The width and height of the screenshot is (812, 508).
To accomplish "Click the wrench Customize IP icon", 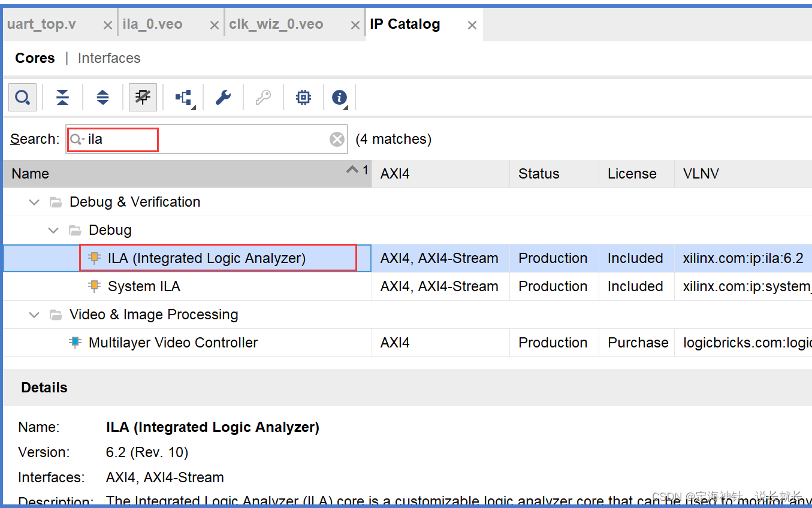I will (x=223, y=97).
